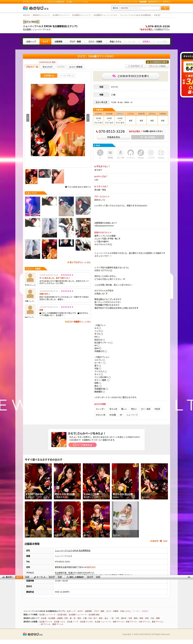The width and height of the screenshot is (193, 644).
Task: Select the 公式写真 (3) photo tab
Action: (x=49, y=76)
